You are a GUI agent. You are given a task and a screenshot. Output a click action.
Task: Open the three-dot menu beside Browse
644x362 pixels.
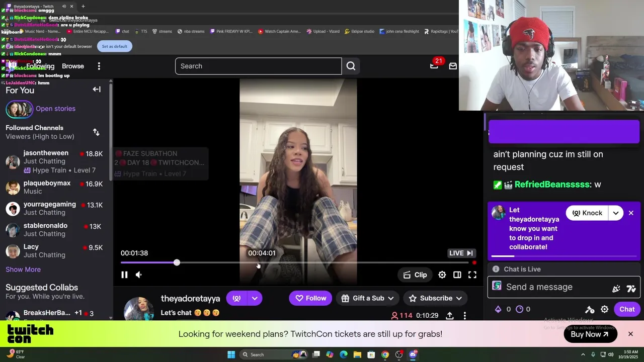pyautogui.click(x=99, y=66)
